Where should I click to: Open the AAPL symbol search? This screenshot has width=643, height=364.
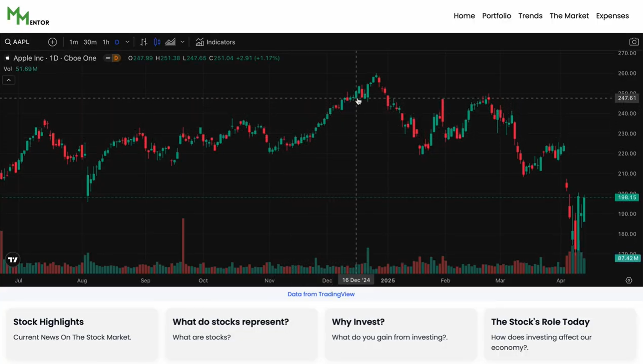[17, 42]
